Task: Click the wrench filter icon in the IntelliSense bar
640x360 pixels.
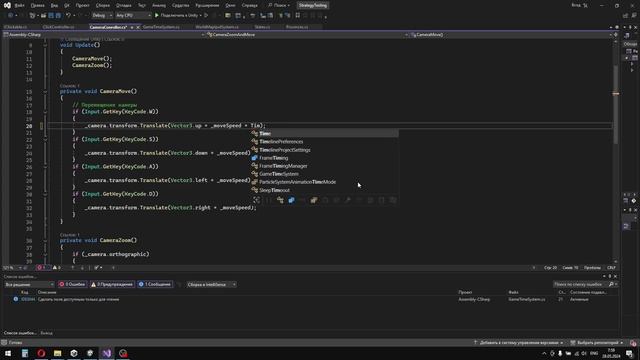Action: coord(347,200)
